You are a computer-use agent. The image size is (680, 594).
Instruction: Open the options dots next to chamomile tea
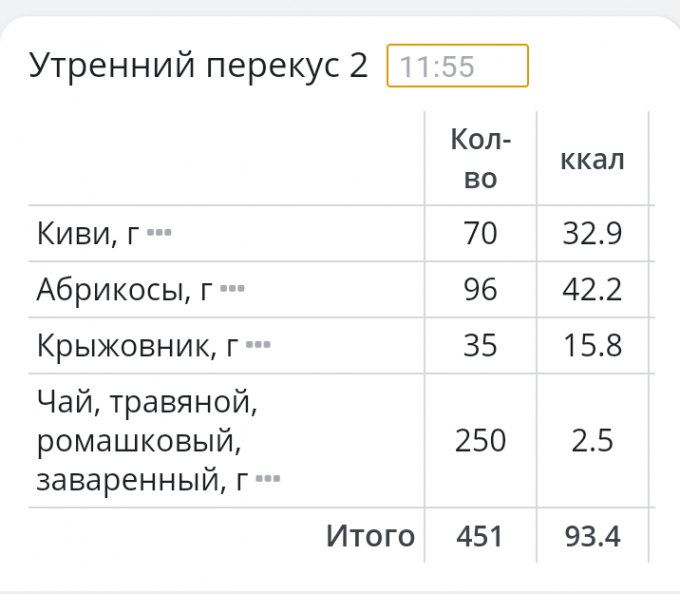pos(267,480)
